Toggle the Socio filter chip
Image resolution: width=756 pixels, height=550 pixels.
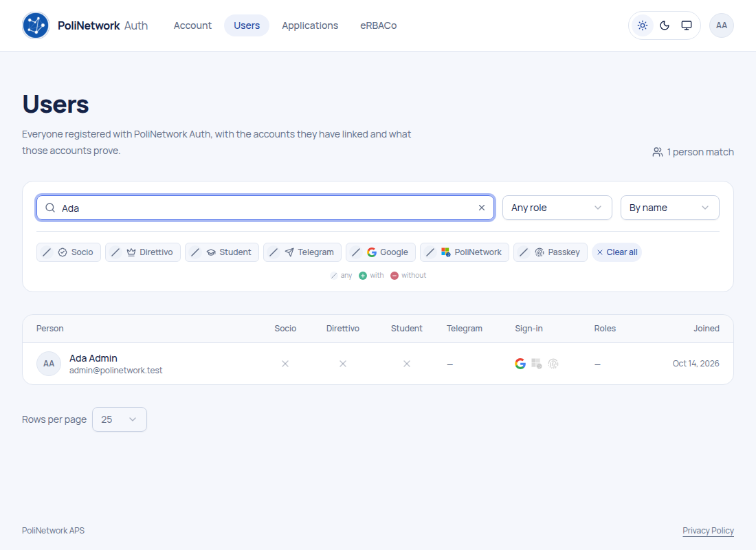(69, 252)
